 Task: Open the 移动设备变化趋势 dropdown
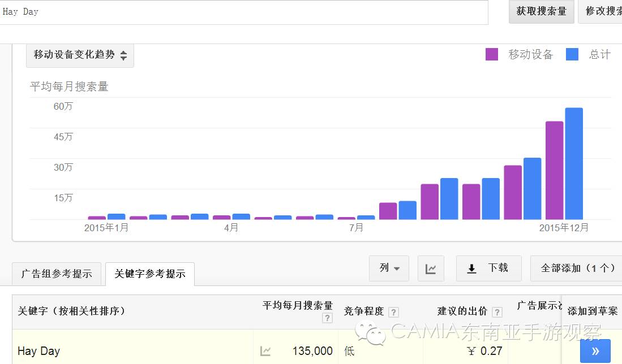click(80, 55)
